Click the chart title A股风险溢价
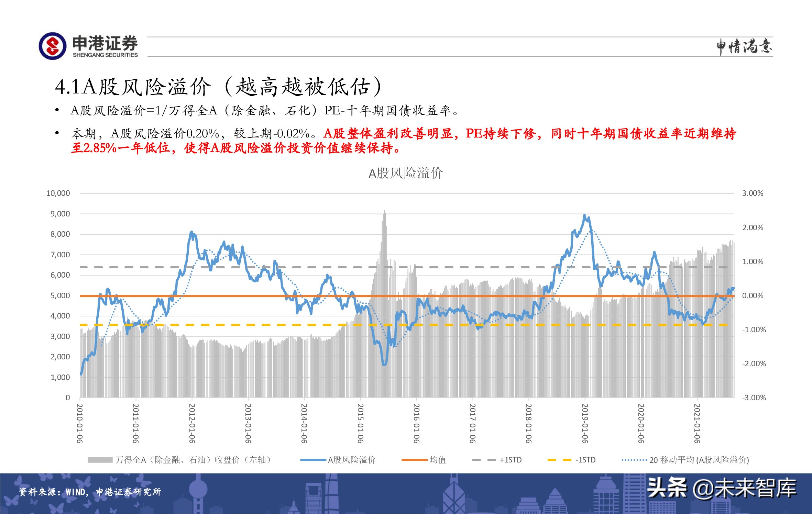The width and height of the screenshot is (812, 514). tap(406, 173)
